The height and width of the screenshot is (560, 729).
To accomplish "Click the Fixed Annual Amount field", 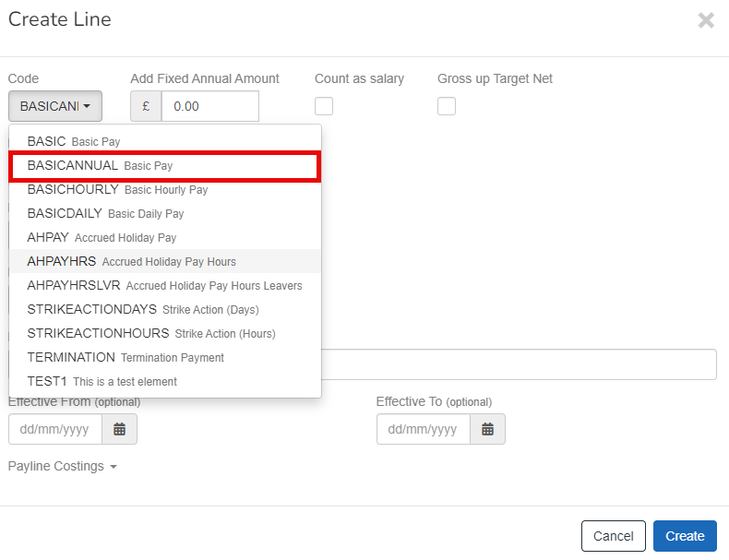I will (x=209, y=106).
